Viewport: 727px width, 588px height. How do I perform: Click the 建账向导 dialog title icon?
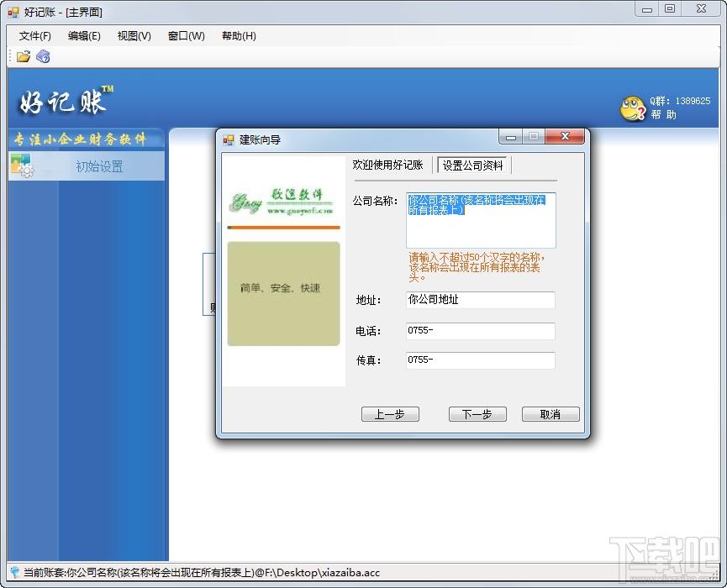[x=229, y=140]
